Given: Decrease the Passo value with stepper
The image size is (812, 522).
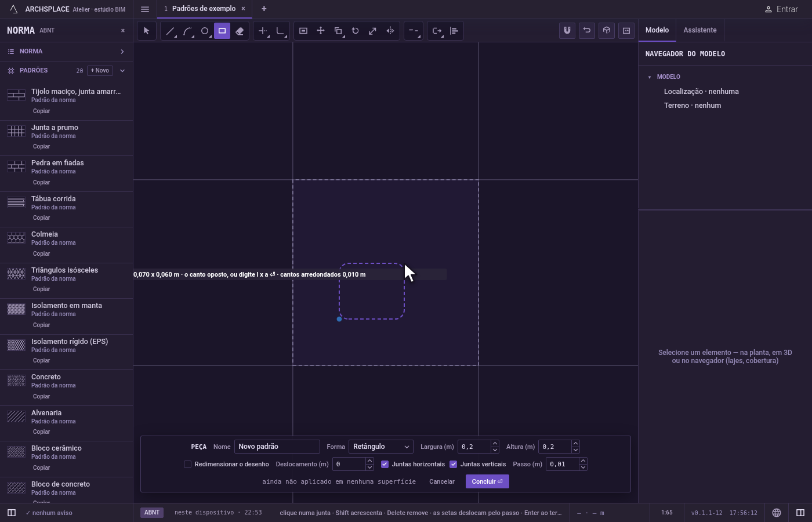Looking at the screenshot, I should coord(583,467).
